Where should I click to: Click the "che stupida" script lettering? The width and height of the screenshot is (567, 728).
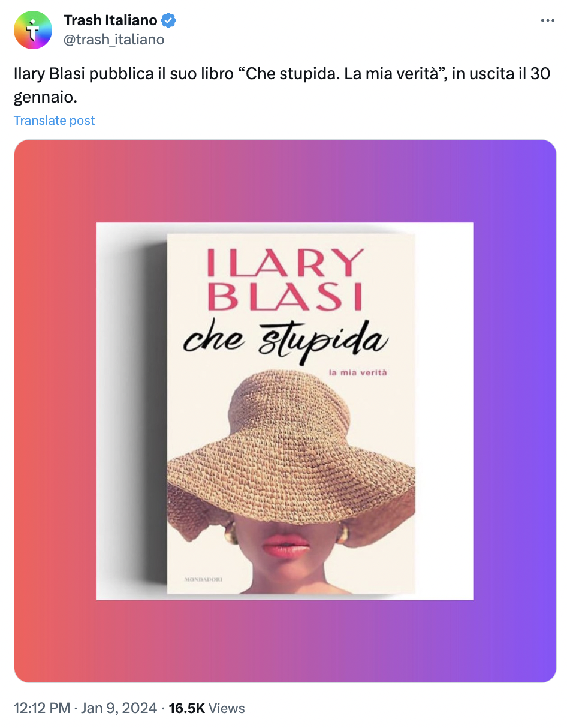coord(285,341)
